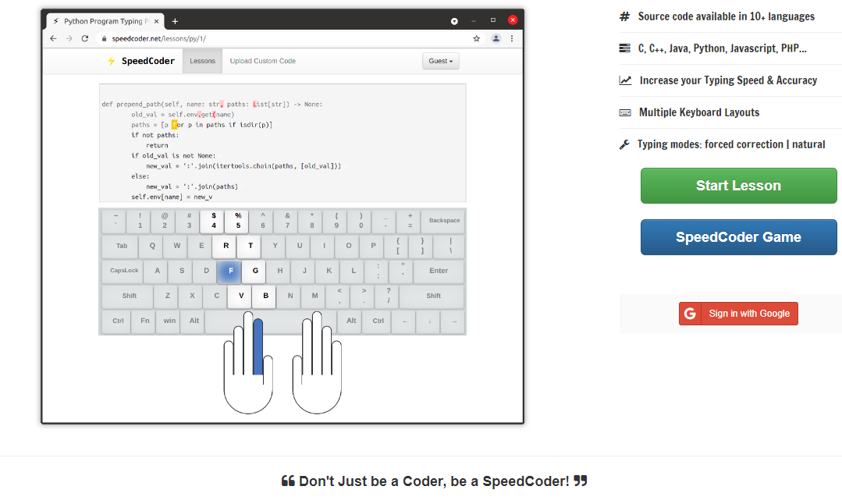Expand the Guest dropdown

coord(440,61)
